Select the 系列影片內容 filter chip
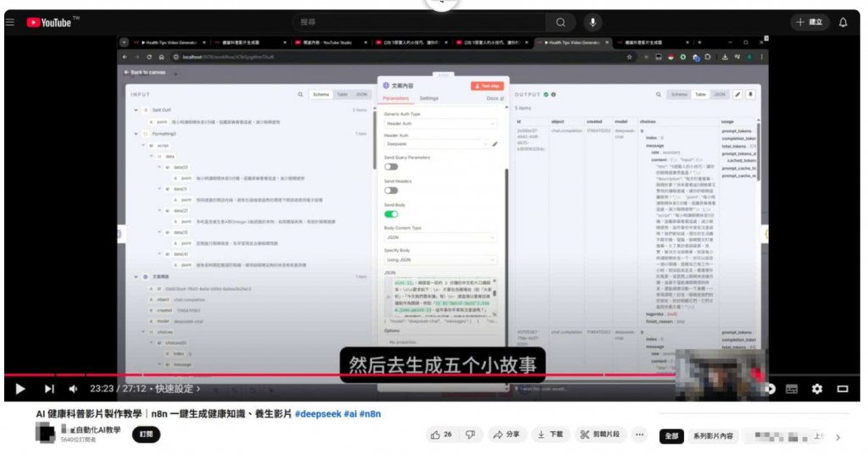Screen dimensions: 868x460 click(x=711, y=436)
